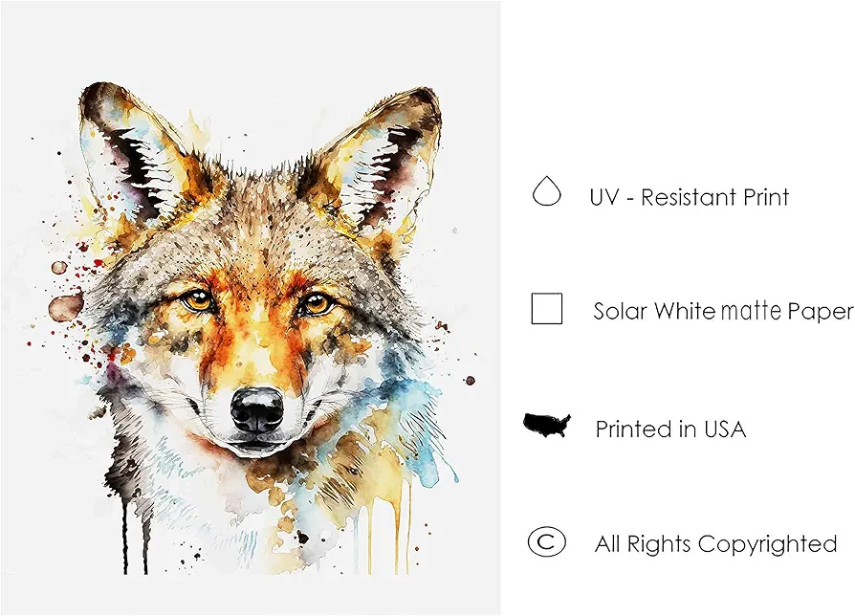Click the USA map silhouette icon
The height and width of the screenshot is (616, 855).
click(x=547, y=426)
